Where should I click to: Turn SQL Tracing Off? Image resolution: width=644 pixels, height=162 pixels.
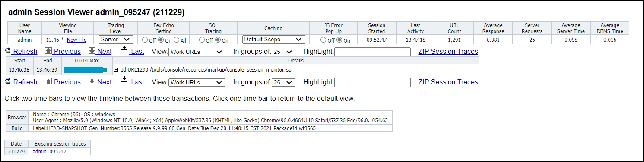pos(202,40)
